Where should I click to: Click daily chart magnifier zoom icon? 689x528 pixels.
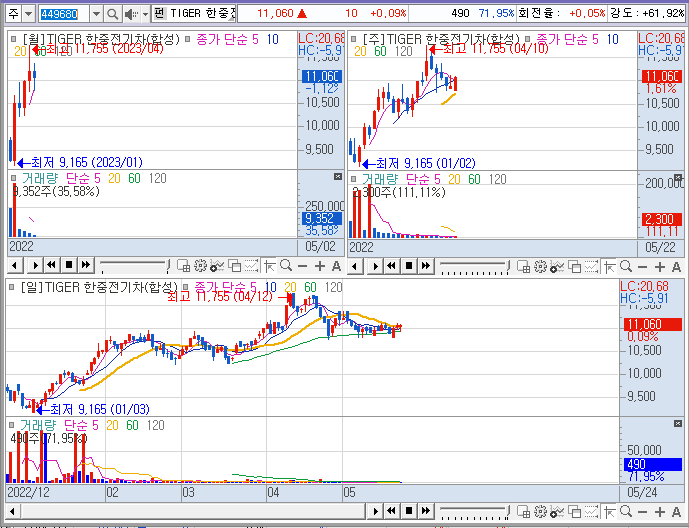(x=626, y=511)
